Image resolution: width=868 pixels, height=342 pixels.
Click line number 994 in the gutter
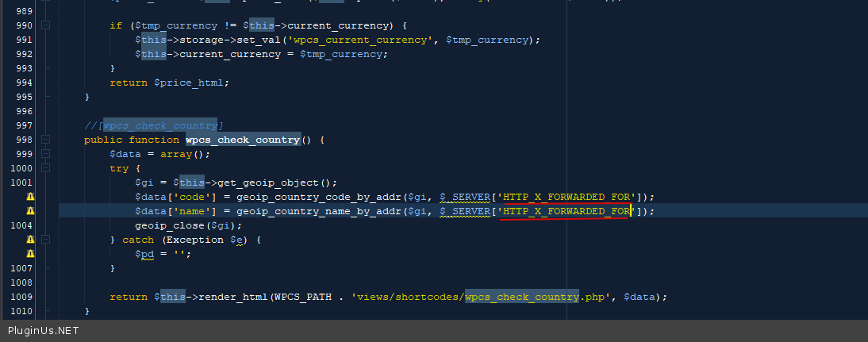point(24,83)
